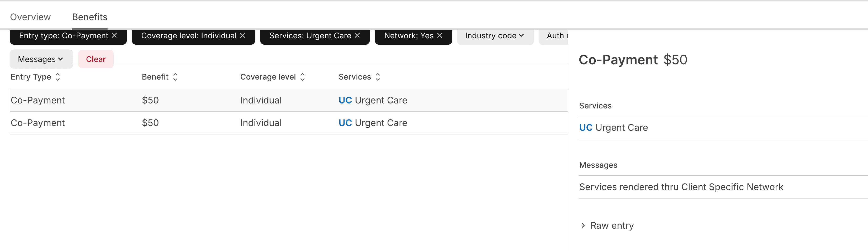Viewport: 868px width, 251px height.
Task: Remove the Coverage level Individual filter
Action: pos(243,35)
